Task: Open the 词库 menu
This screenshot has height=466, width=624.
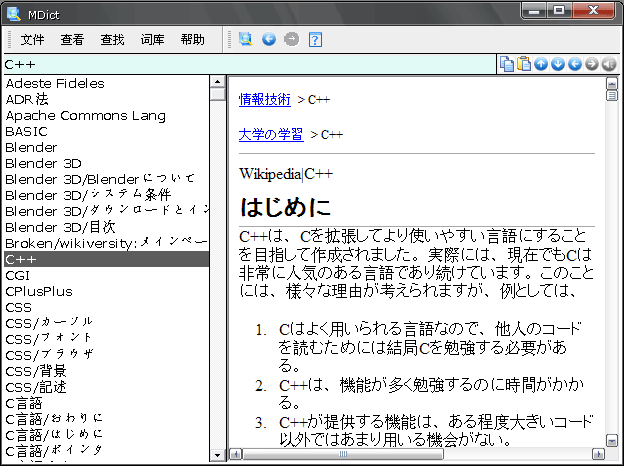Action: [x=153, y=40]
